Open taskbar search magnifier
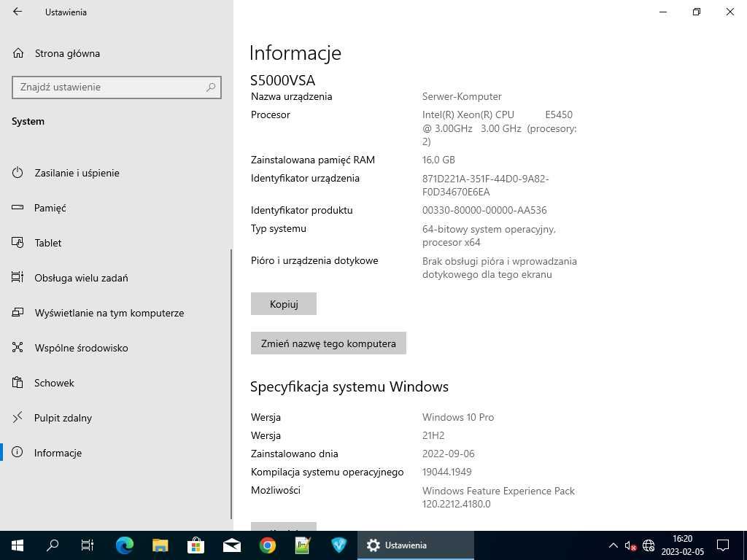Image resolution: width=747 pixels, height=560 pixels. click(53, 545)
